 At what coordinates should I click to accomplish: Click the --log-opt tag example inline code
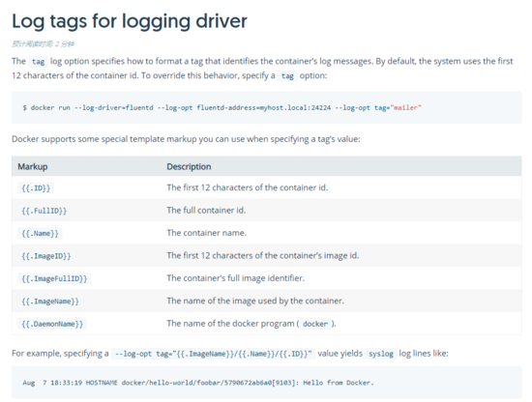(x=213, y=354)
